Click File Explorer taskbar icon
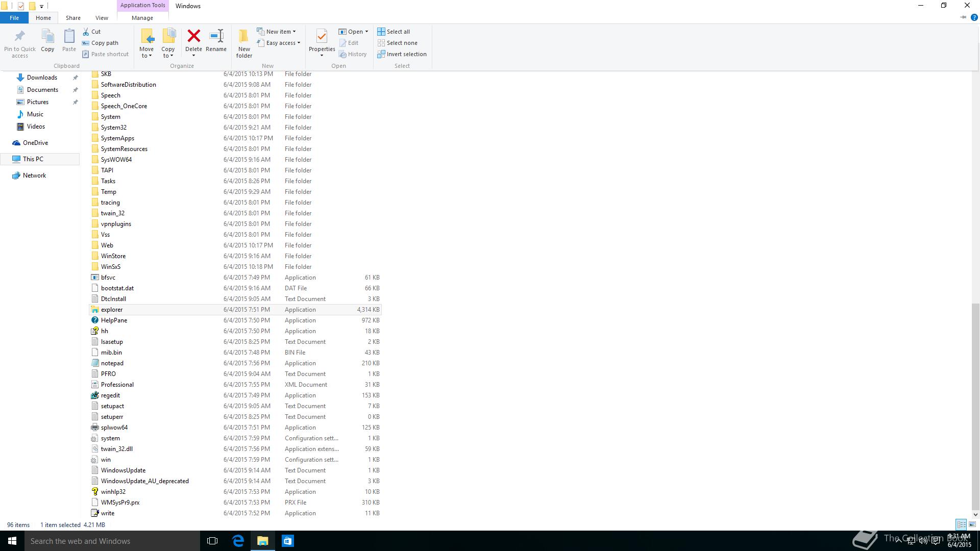 tap(262, 541)
